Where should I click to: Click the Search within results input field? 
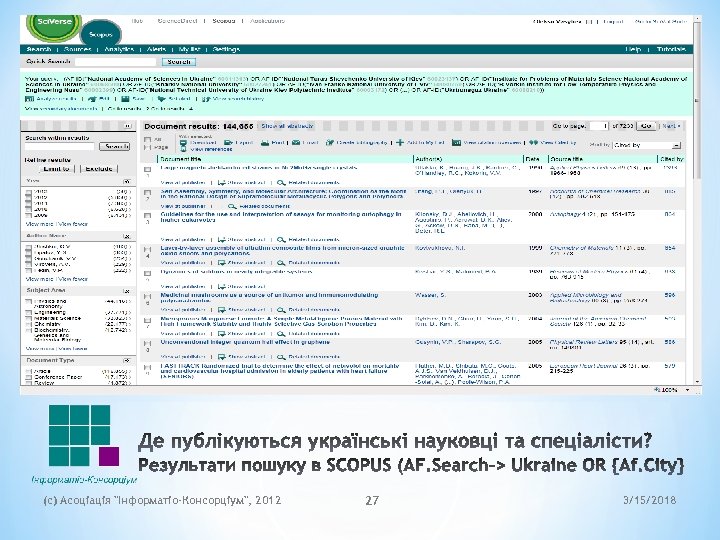[x=60, y=146]
